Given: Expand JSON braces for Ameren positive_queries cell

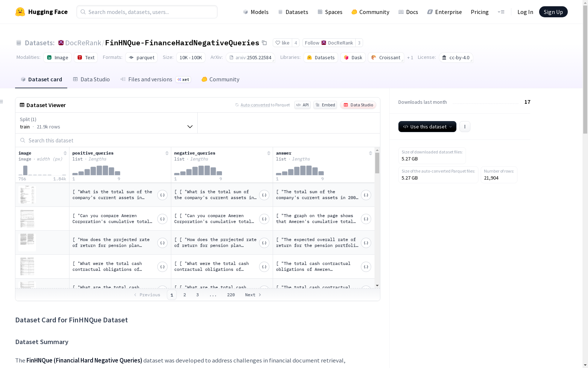Looking at the screenshot, I should 162,219.
